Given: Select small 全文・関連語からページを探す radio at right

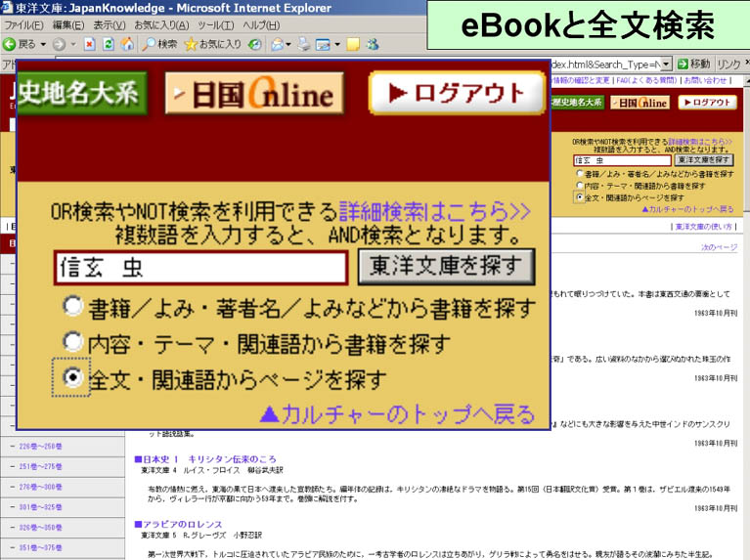Looking at the screenshot, I should point(580,197).
